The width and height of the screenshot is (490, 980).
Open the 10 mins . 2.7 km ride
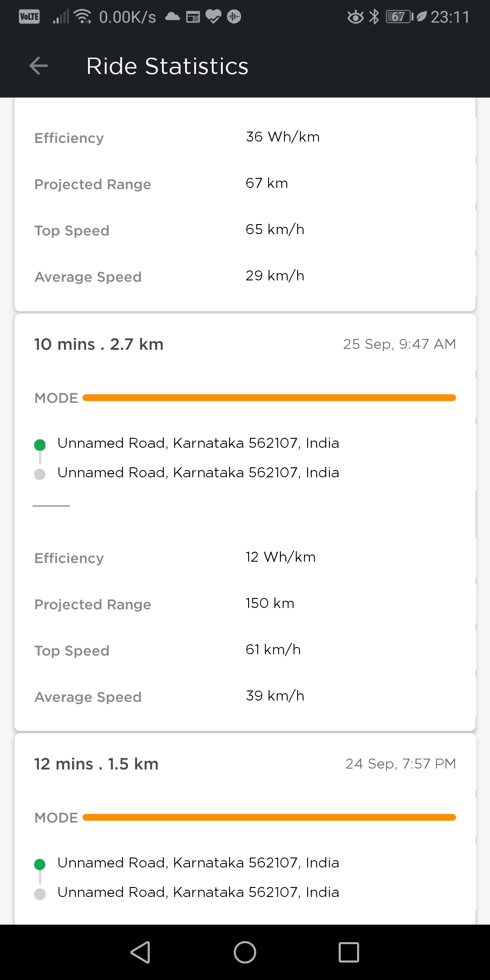tap(99, 344)
